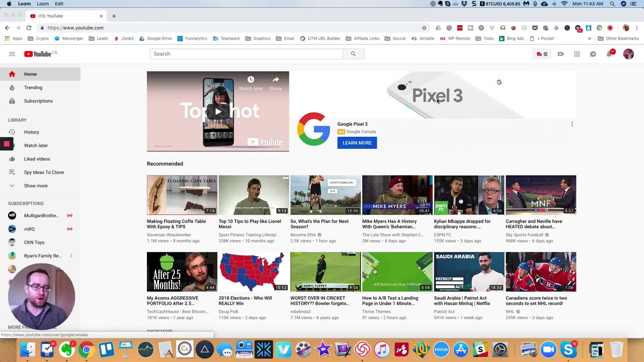Open the Slovenian Woodworker channel name

coord(169,235)
